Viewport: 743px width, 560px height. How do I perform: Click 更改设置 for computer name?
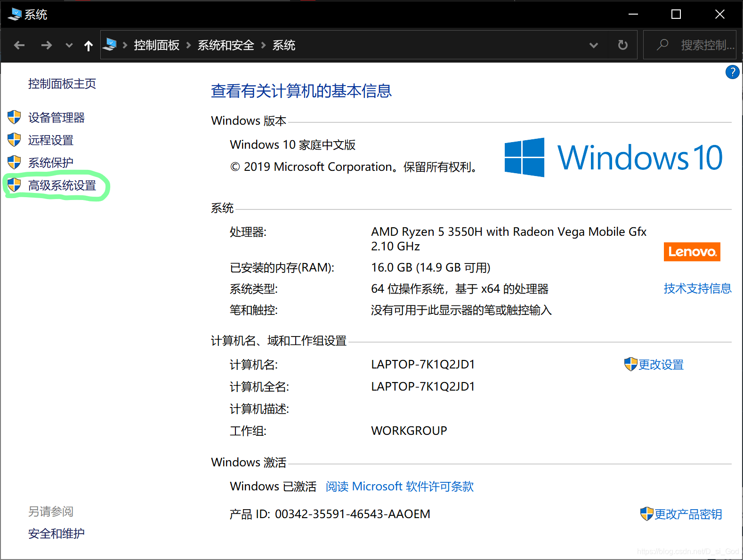(661, 365)
